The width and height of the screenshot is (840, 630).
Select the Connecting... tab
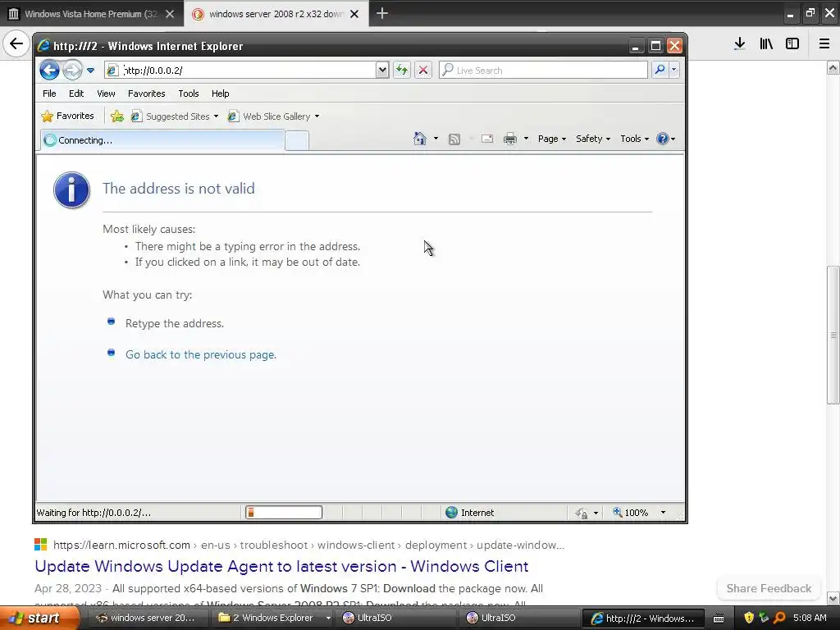click(x=162, y=139)
